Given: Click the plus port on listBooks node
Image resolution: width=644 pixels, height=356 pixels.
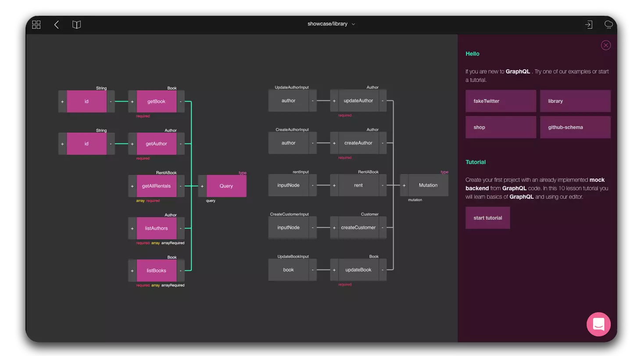Looking at the screenshot, I should [132, 271].
